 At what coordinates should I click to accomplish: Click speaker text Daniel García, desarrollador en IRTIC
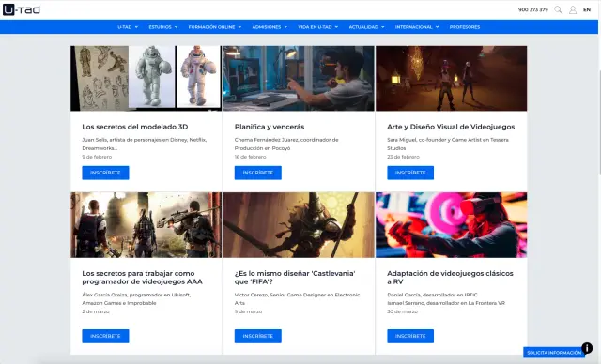coord(432,295)
